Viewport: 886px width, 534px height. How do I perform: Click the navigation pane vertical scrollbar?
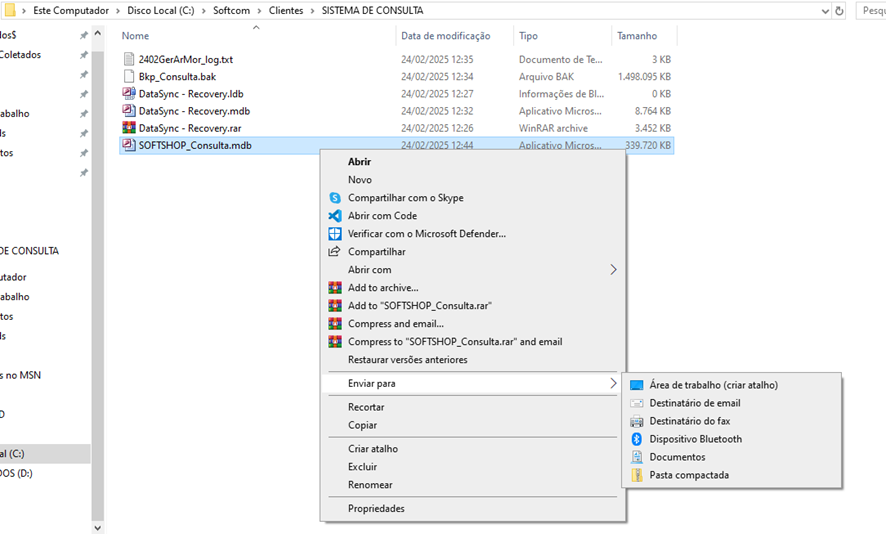click(x=97, y=280)
